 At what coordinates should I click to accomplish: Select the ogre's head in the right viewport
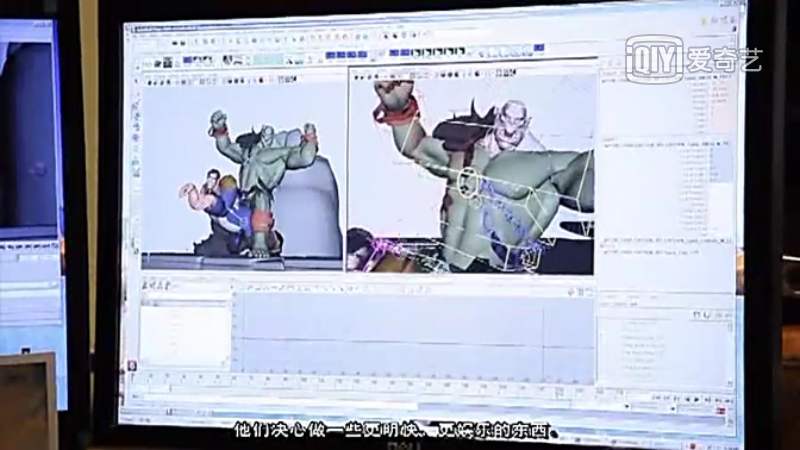[513, 123]
